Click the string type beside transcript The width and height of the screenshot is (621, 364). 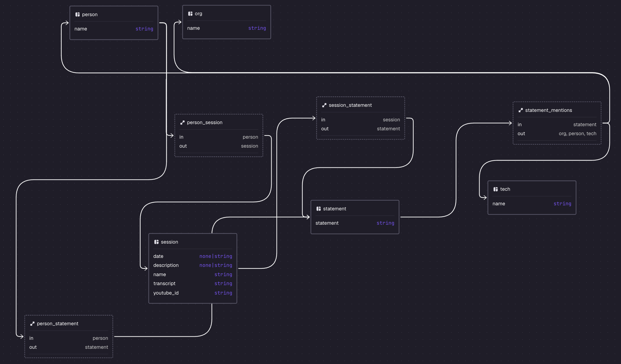223,283
